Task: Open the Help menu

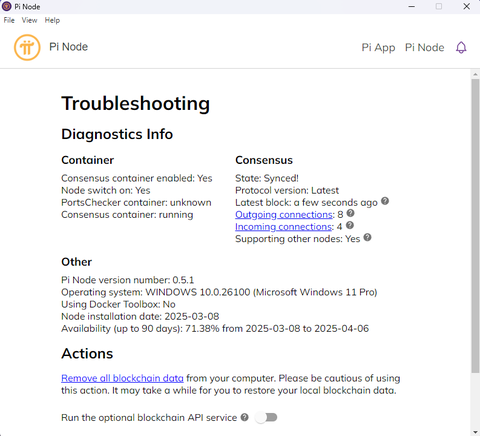Action: click(x=52, y=20)
